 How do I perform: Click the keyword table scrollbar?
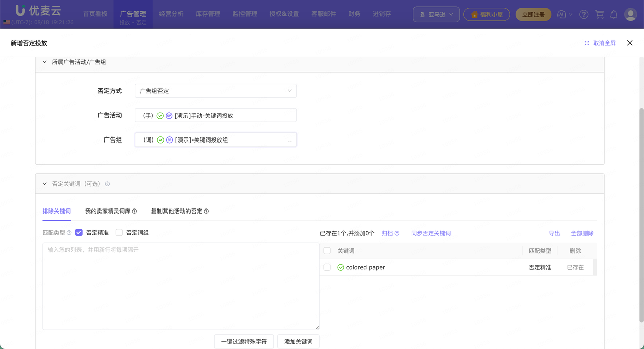[x=595, y=267]
